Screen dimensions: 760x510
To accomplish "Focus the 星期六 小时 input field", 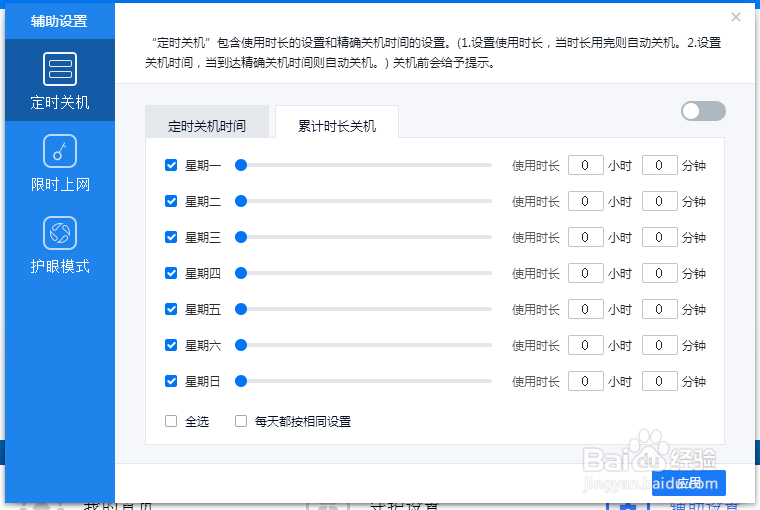I will tap(586, 345).
